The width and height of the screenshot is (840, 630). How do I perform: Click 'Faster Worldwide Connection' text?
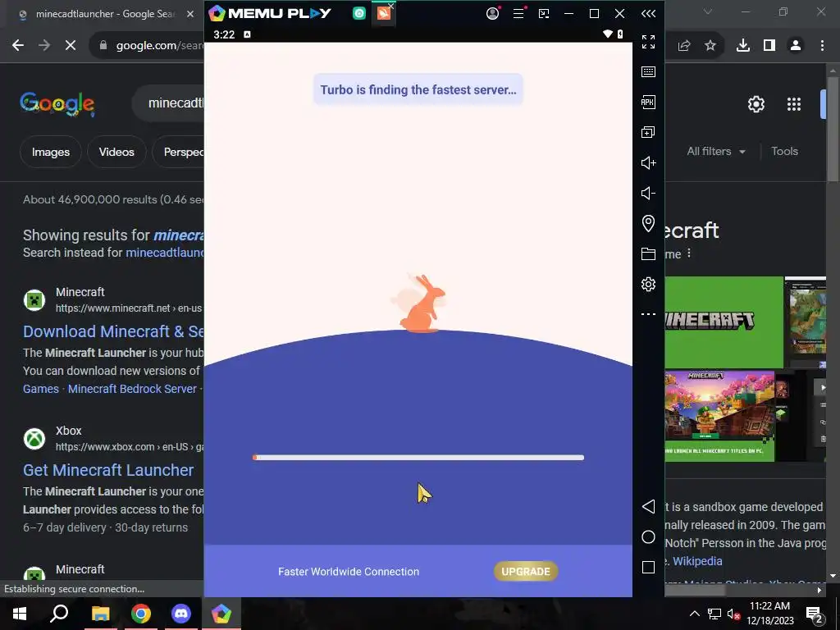pyautogui.click(x=349, y=572)
